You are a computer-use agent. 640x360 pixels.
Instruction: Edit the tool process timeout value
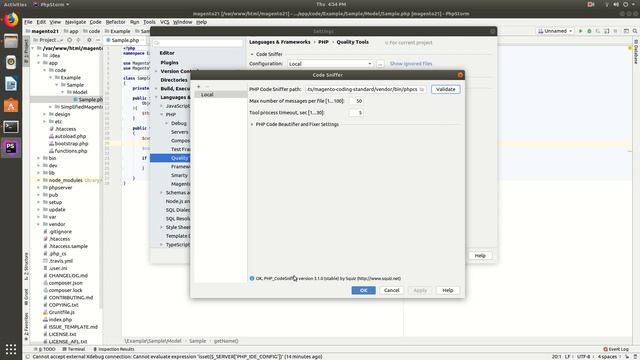coord(356,113)
